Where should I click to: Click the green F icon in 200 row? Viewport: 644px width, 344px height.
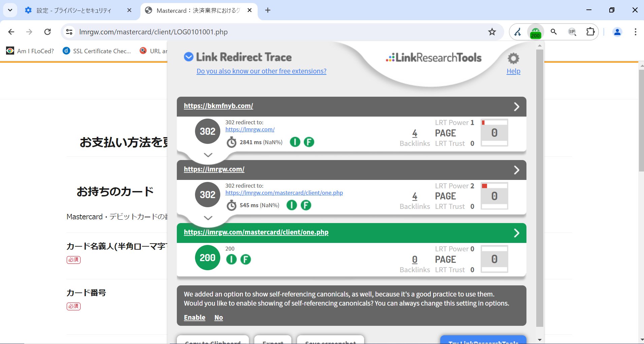click(246, 259)
